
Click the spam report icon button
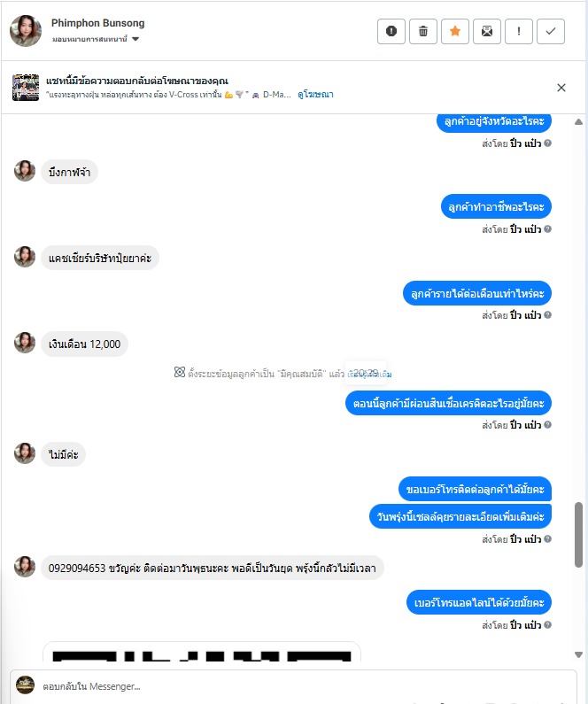point(391,31)
